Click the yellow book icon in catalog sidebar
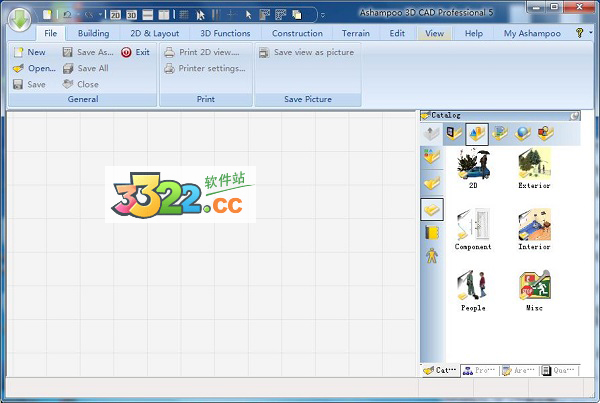Viewport: 600px width, 403px height. pos(432,233)
